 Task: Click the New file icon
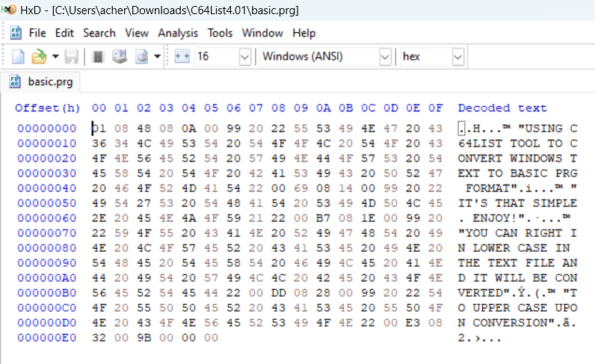point(18,57)
